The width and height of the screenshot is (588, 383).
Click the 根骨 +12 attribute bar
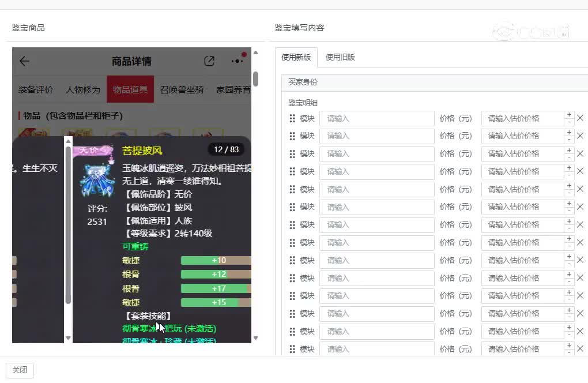click(x=216, y=274)
